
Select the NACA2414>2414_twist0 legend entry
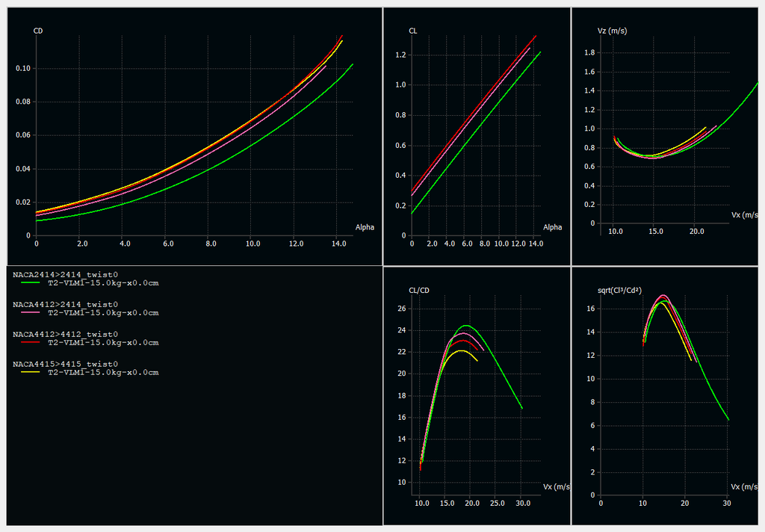click(x=65, y=275)
